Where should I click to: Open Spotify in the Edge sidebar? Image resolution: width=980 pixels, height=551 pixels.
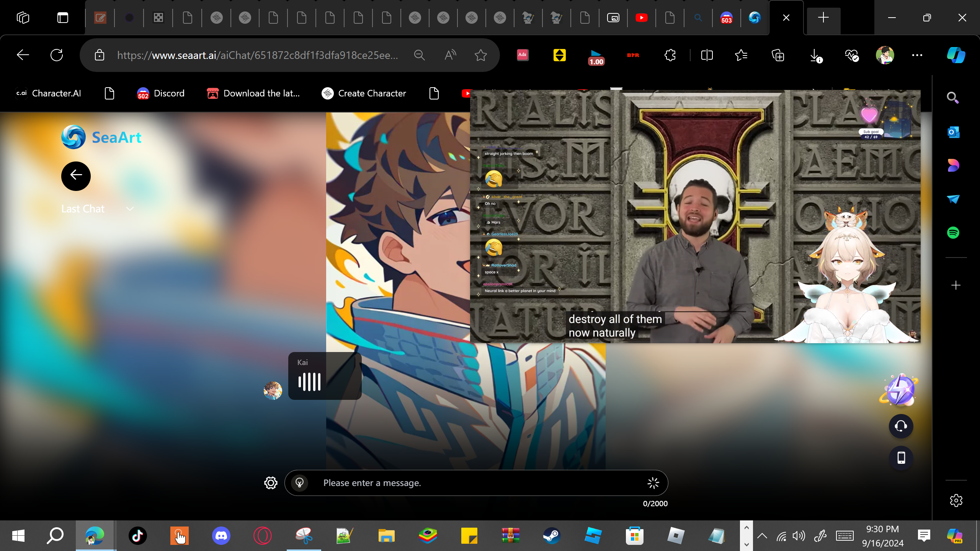[x=953, y=233]
